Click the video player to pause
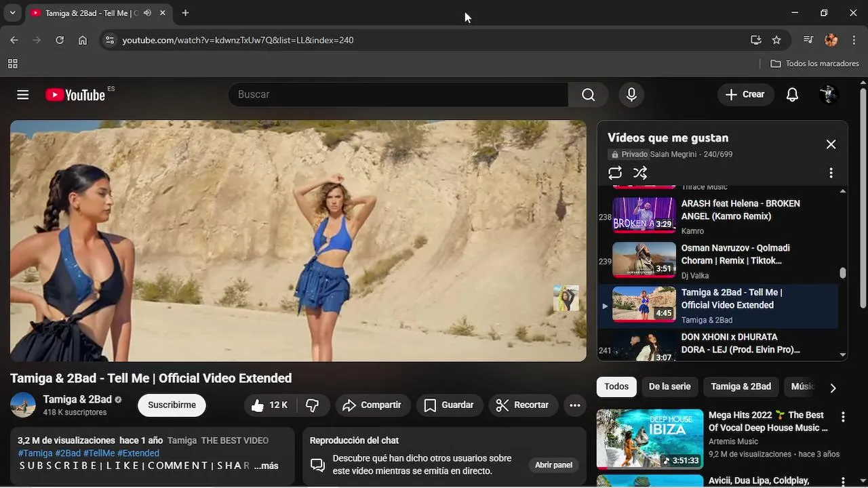The height and width of the screenshot is (488, 868). 298,241
